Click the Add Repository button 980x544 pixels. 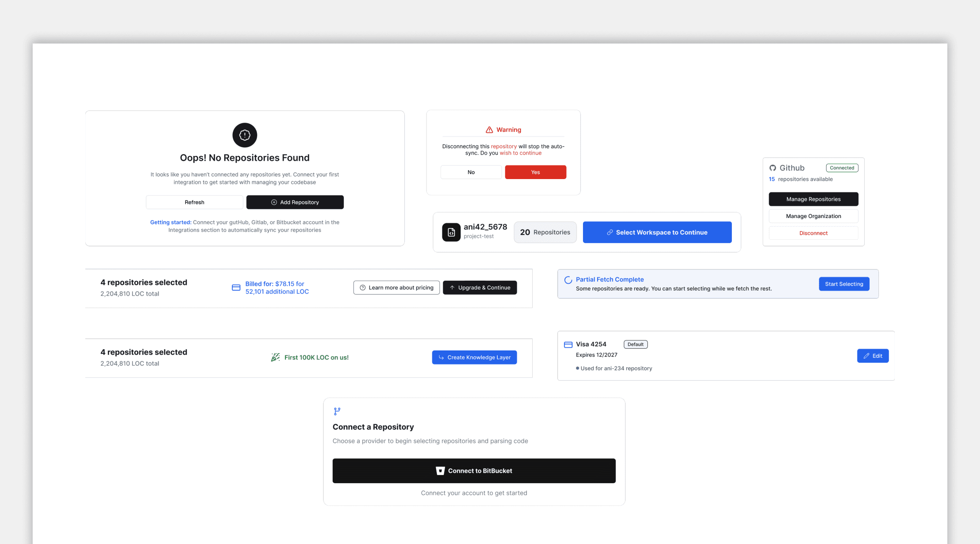[295, 202]
